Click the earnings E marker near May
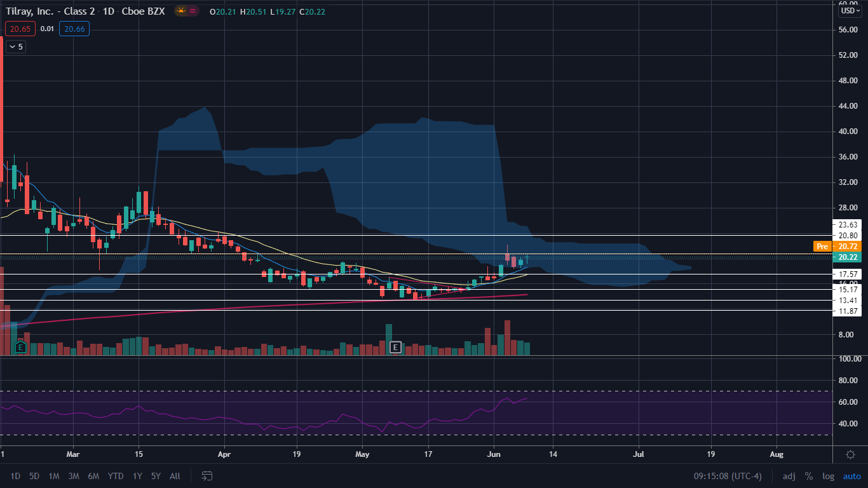868x488 pixels. pos(395,347)
